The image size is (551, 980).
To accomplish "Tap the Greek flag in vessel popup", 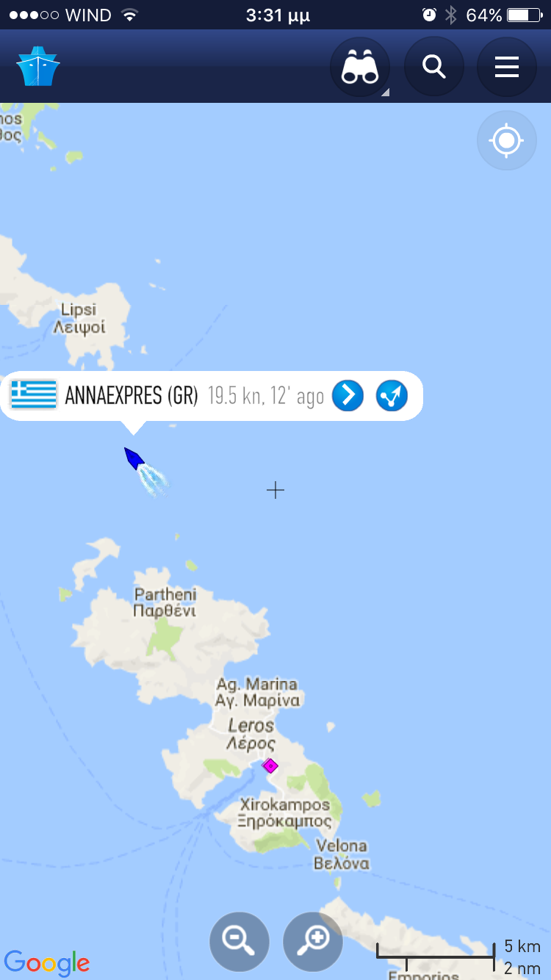I will click(x=34, y=394).
